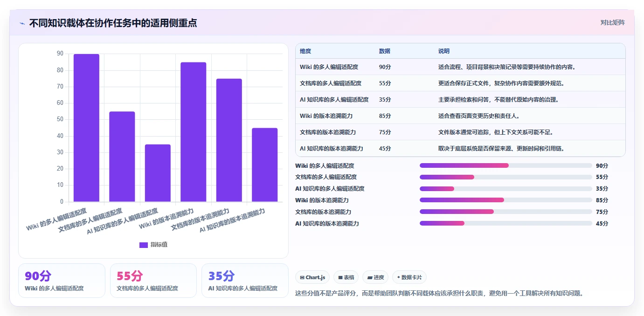Screen dimensions: 644x316
Task: Click the 35分 value in the table
Action: click(385, 100)
